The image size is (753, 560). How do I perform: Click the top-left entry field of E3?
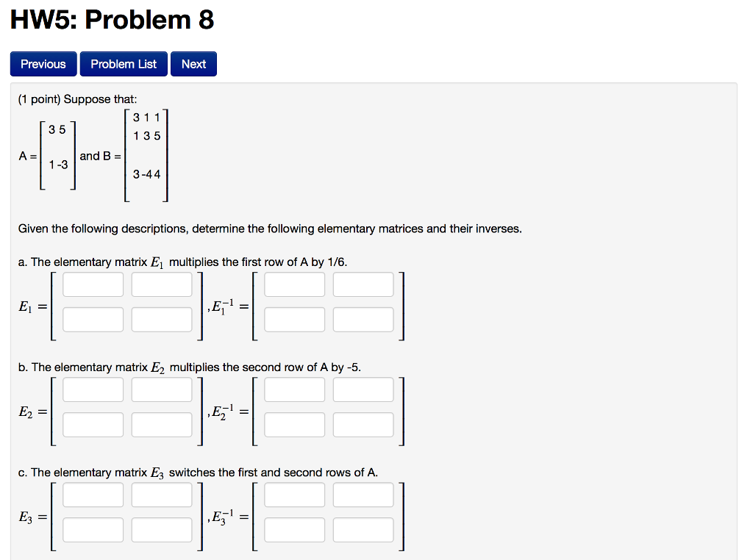tap(93, 495)
